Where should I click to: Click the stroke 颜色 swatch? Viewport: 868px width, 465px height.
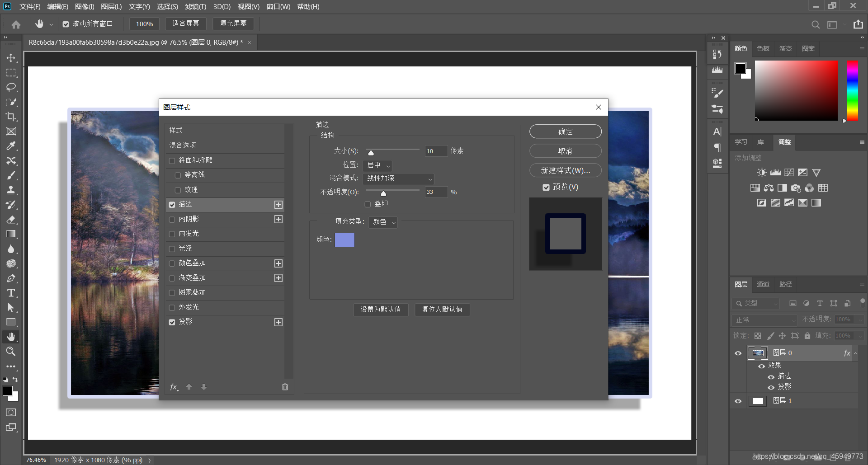click(x=344, y=240)
